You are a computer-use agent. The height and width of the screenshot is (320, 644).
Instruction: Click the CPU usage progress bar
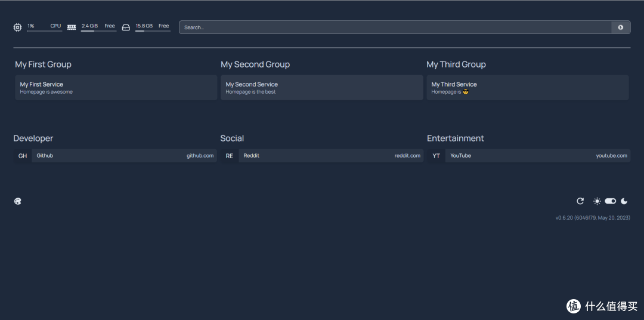point(44,31)
